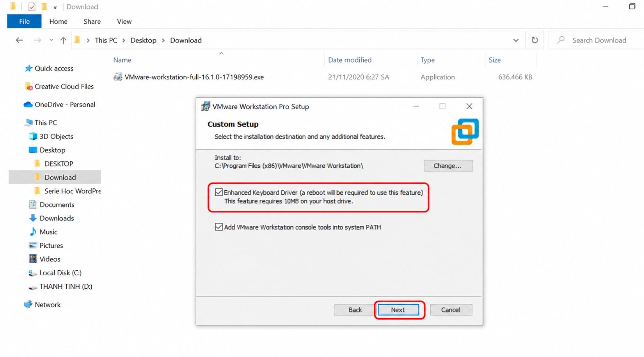Image resolution: width=644 pixels, height=357 pixels.
Task: Open the address bar history dropdown
Action: pos(516,40)
